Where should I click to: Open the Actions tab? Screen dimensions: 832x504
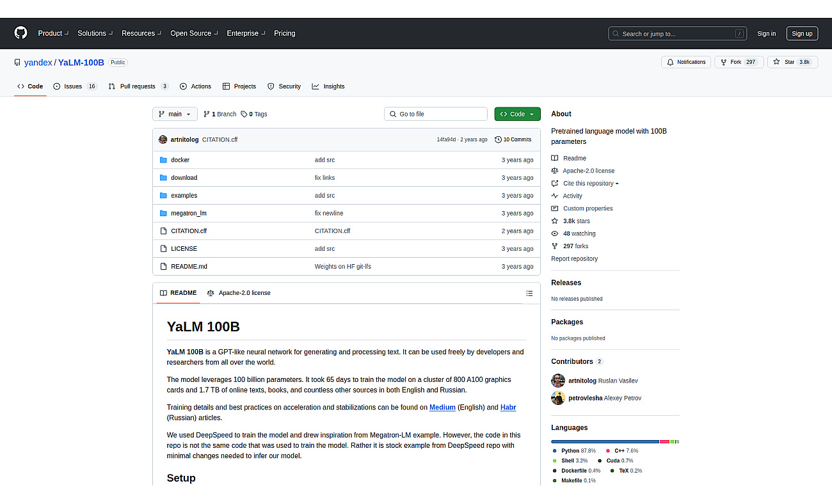tap(195, 86)
